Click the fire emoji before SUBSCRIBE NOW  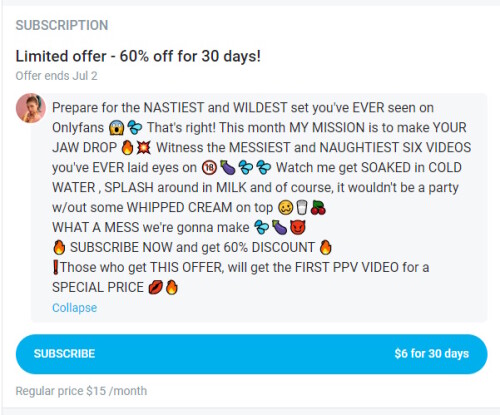(x=59, y=247)
